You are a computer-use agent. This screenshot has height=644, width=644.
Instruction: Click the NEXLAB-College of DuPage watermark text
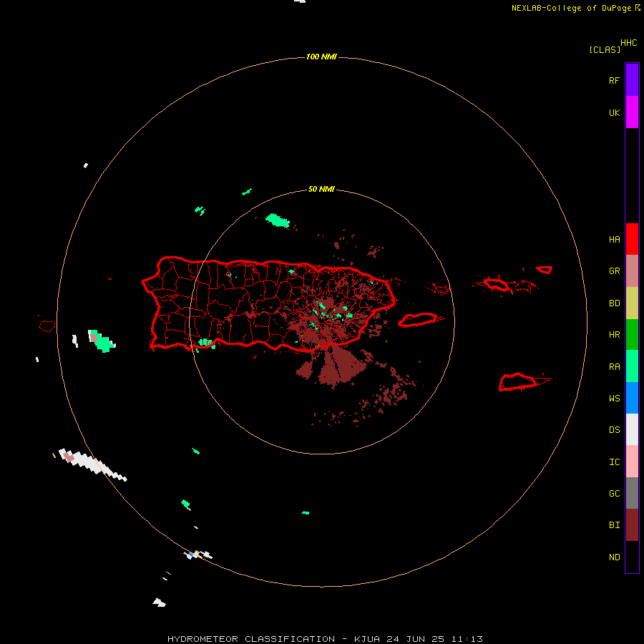click(x=571, y=8)
